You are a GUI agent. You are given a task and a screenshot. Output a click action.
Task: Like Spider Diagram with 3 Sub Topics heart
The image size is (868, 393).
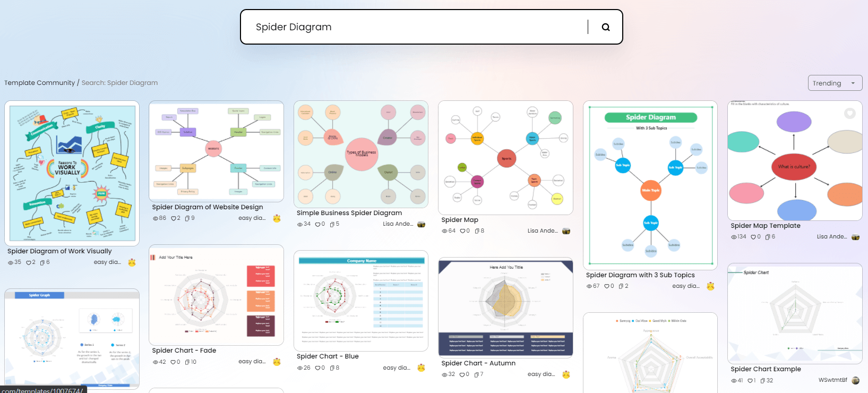(607, 286)
